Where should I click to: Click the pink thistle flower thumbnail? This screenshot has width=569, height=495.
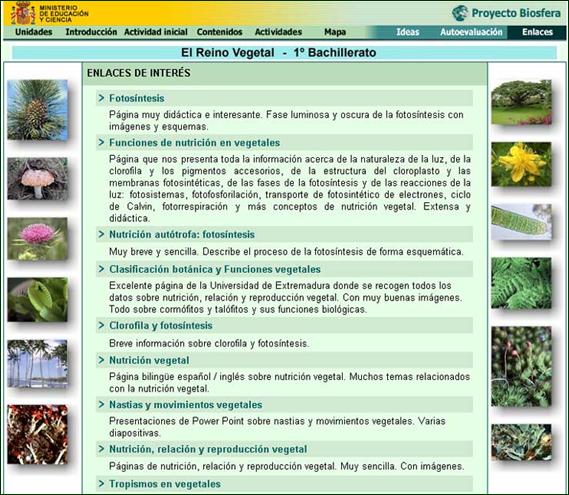[37, 239]
